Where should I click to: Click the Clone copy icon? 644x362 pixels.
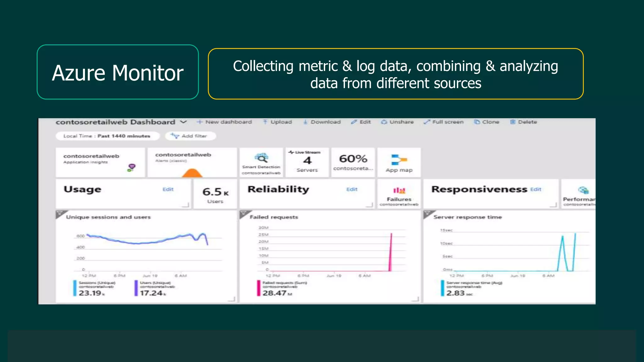click(x=477, y=122)
